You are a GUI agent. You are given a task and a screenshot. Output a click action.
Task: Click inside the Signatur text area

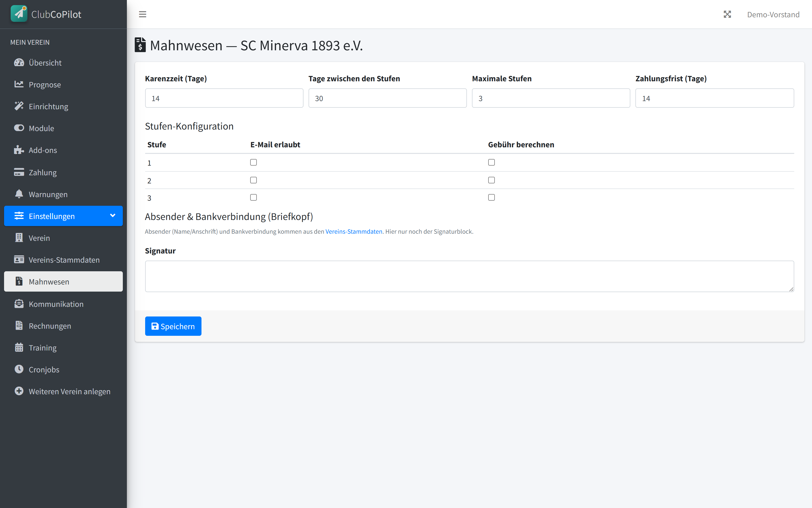tap(469, 276)
